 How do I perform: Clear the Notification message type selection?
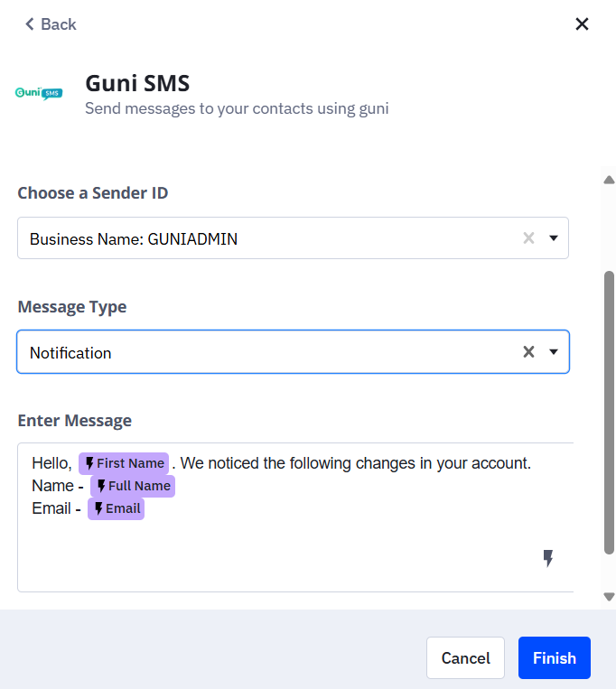(528, 352)
